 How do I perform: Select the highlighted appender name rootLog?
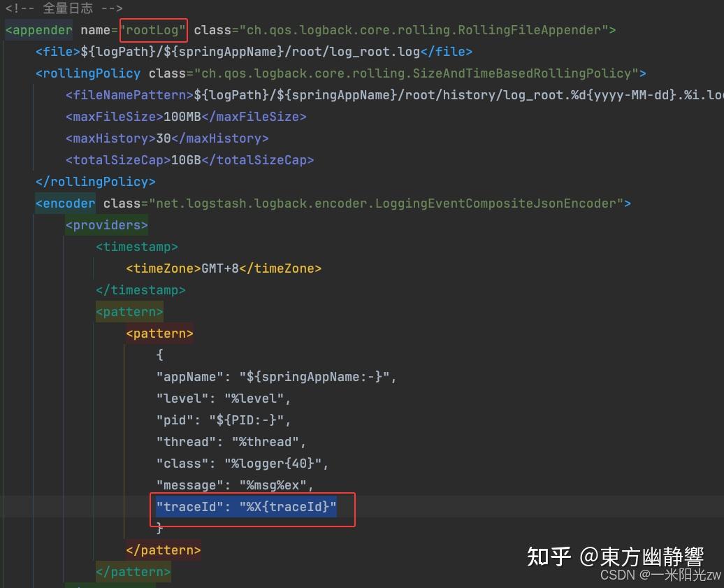coord(154,30)
